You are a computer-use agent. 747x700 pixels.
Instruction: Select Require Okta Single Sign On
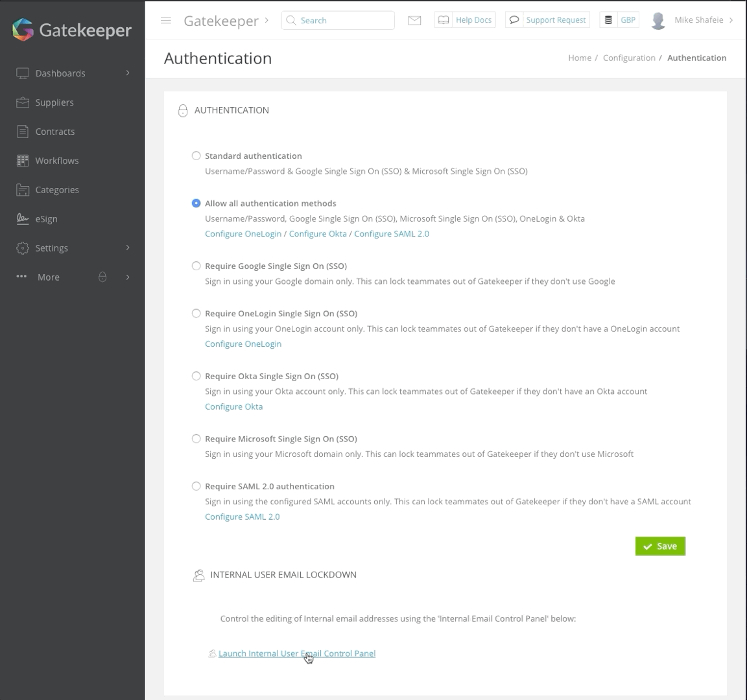click(196, 376)
